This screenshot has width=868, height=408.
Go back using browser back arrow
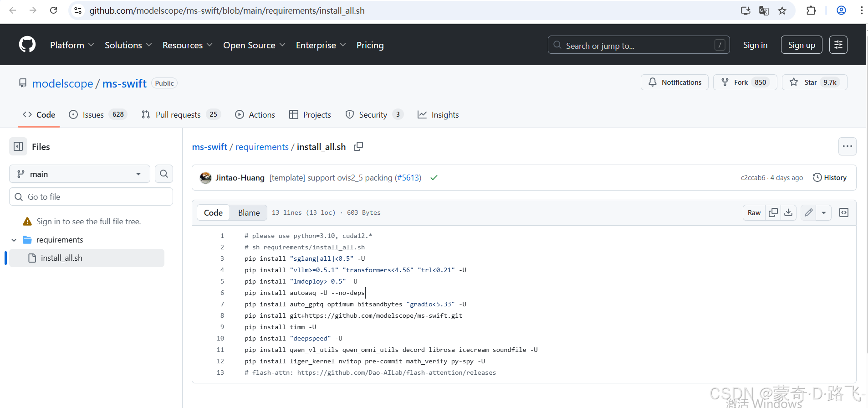(x=13, y=10)
